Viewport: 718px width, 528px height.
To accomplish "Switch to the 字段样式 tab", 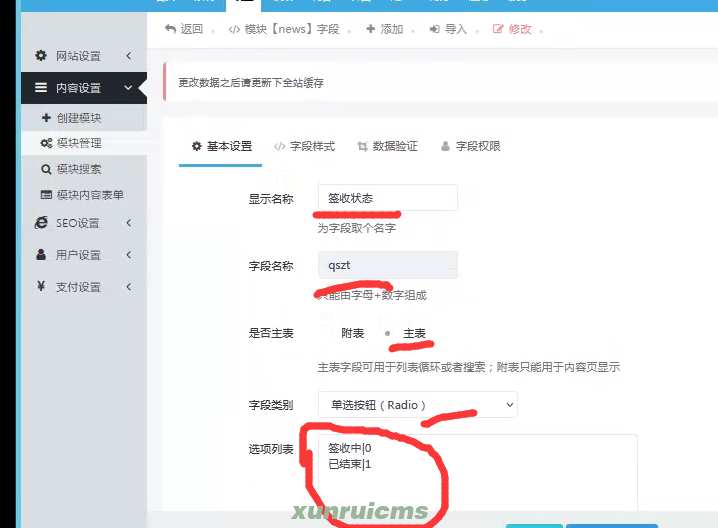I will (305, 147).
